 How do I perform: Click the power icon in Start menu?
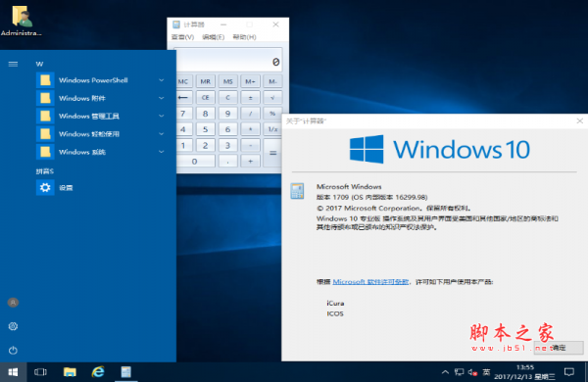[13, 350]
